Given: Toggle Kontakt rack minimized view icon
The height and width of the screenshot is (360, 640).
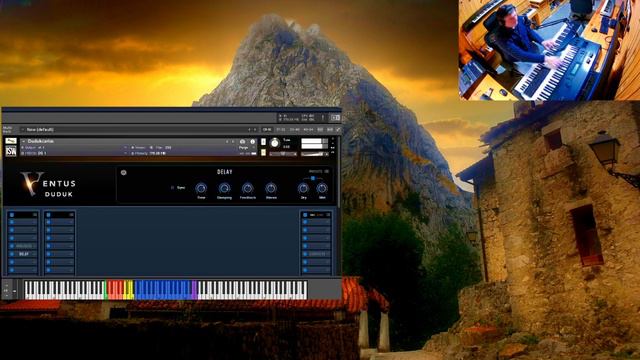Looking at the screenshot, I should click(336, 118).
